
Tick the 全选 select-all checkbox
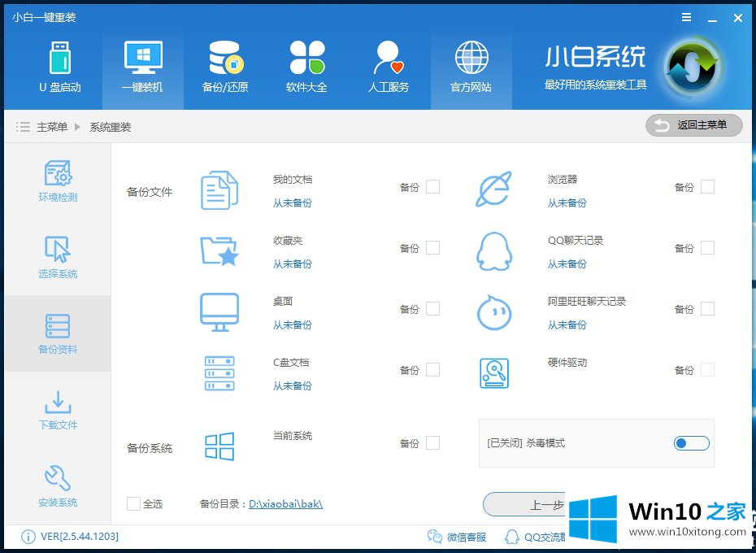(x=133, y=503)
